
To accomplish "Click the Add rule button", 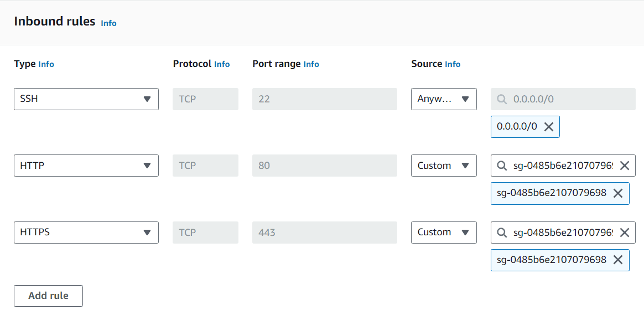I will (48, 296).
